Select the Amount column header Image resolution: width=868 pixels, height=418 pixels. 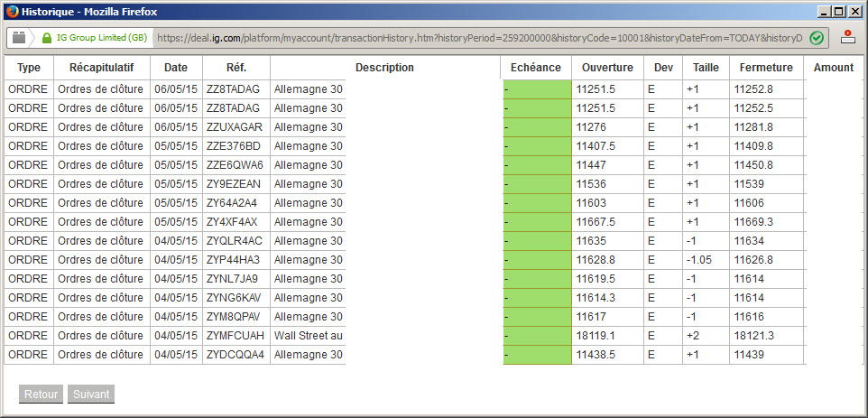tap(834, 68)
